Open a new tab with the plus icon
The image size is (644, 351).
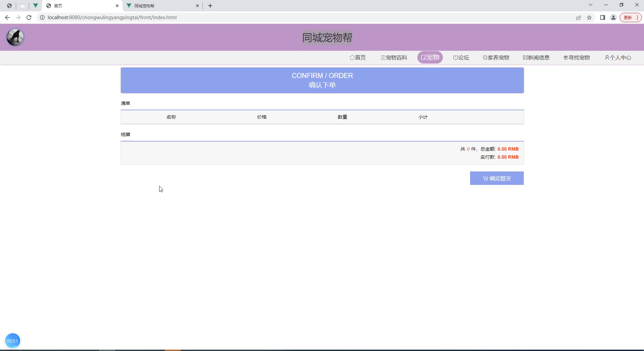(210, 6)
